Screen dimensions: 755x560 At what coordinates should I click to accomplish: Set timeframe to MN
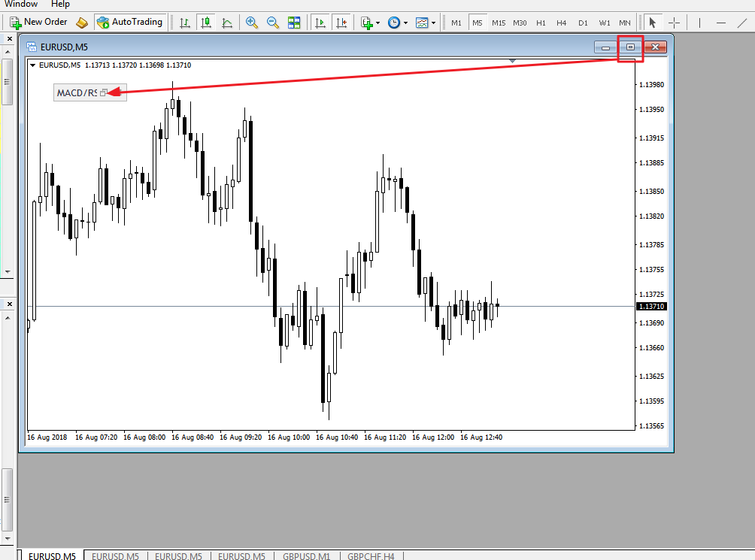click(x=624, y=23)
